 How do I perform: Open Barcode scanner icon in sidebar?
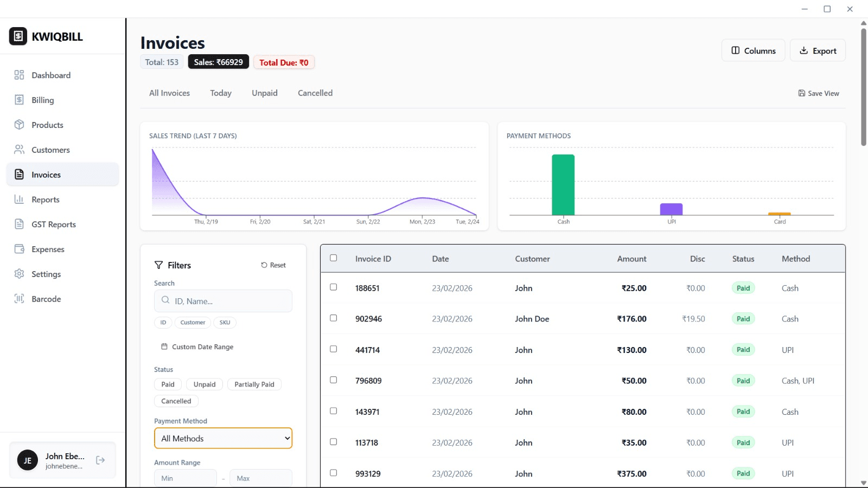click(x=20, y=299)
